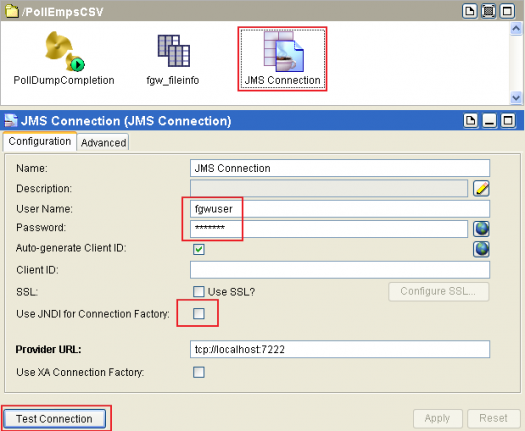Click the scroll down arrow in folder panel

click(516, 98)
